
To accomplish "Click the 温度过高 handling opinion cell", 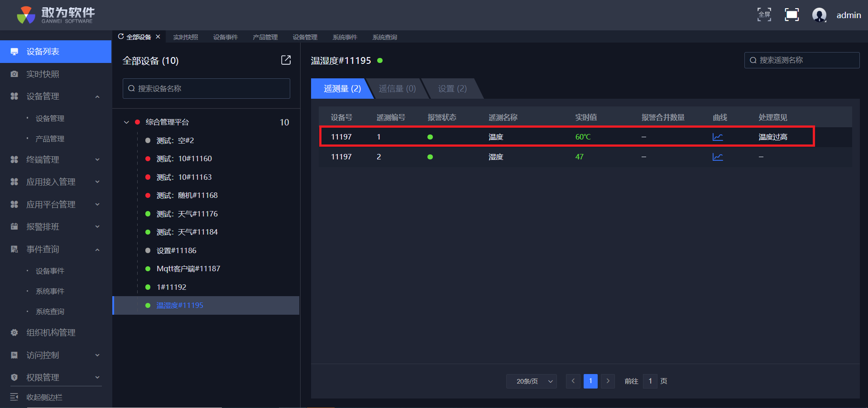I will (x=773, y=137).
